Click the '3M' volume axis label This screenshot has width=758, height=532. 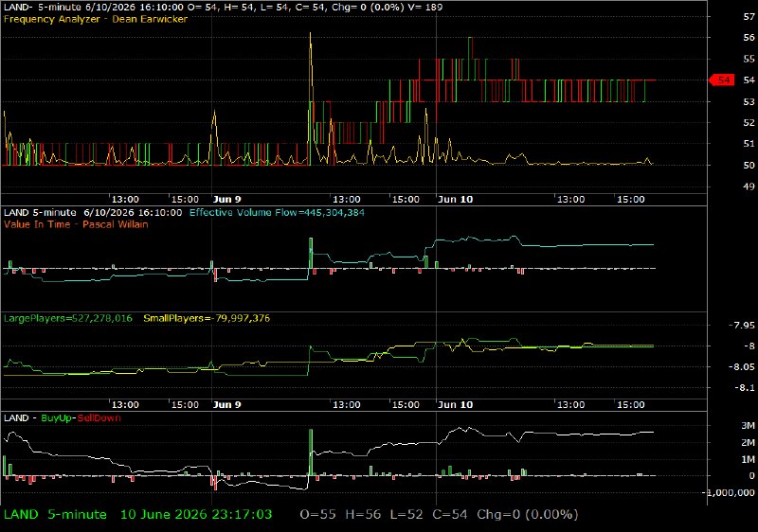tap(748, 426)
